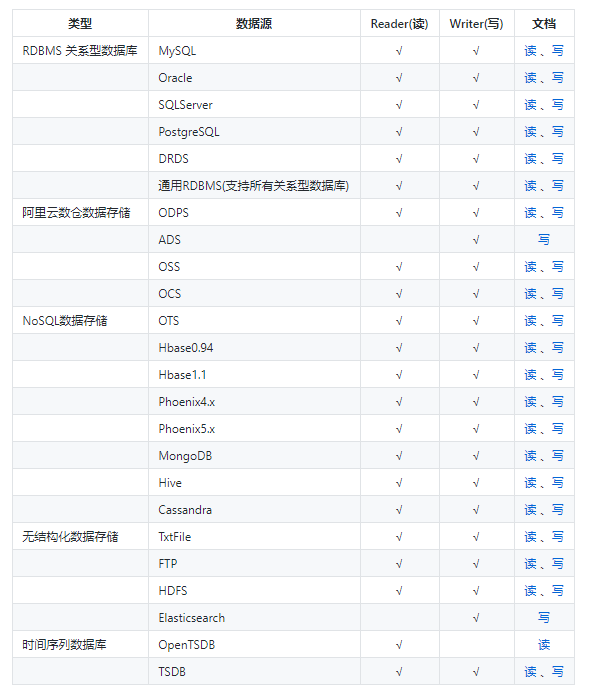The width and height of the screenshot is (606, 700).
Task: Select the Cassandra data source cell
Action: (254, 510)
